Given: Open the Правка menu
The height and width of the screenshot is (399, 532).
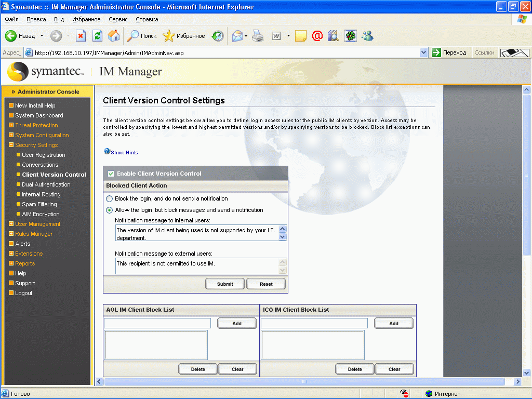Looking at the screenshot, I should pos(36,19).
